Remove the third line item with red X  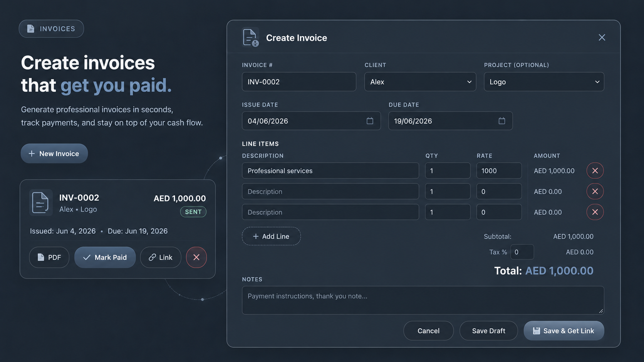click(595, 212)
